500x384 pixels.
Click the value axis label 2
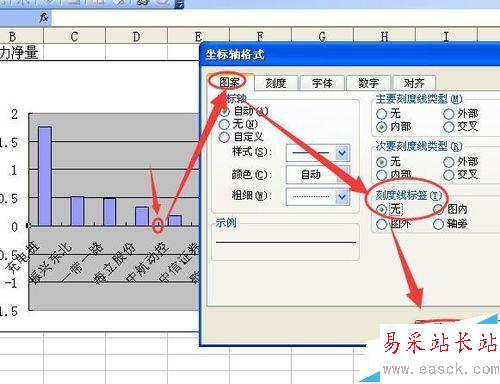coord(14,115)
